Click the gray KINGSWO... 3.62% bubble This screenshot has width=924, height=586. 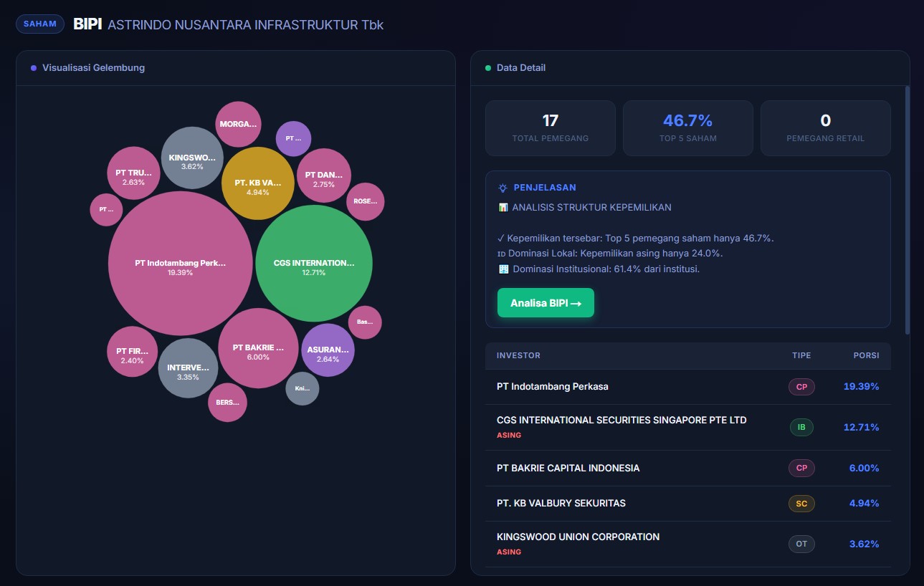pyautogui.click(x=192, y=158)
